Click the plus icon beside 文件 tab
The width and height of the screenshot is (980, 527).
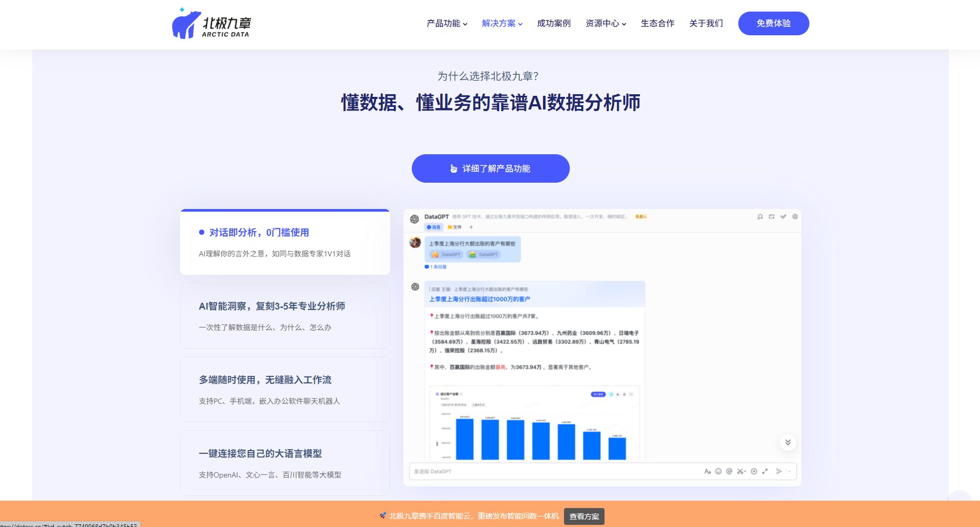point(471,227)
